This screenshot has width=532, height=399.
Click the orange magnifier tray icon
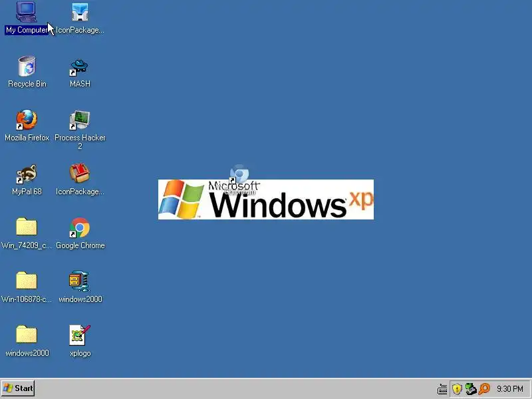coord(484,389)
